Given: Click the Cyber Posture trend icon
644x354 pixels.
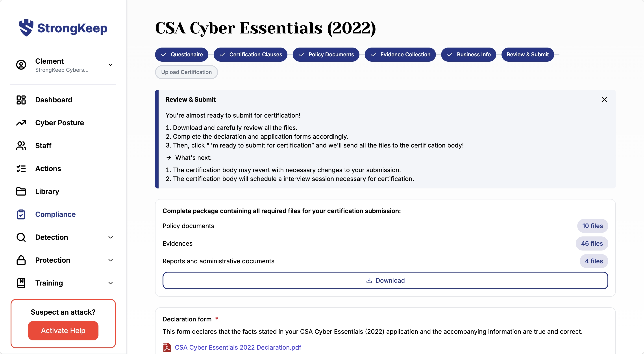Looking at the screenshot, I should (21, 123).
